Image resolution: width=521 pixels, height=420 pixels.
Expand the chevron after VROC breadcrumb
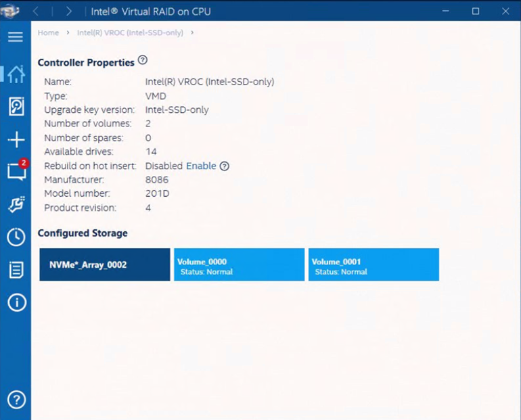coord(192,32)
